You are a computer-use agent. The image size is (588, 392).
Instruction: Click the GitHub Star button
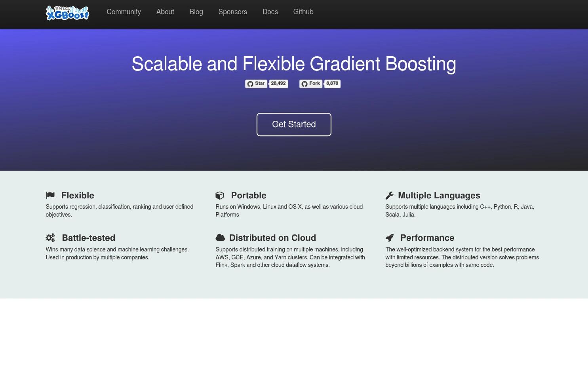256,84
